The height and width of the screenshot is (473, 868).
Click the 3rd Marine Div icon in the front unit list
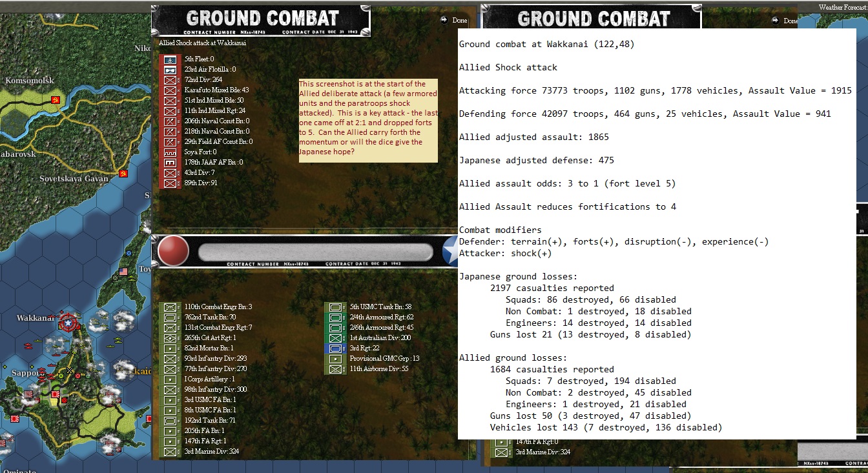coord(170,452)
